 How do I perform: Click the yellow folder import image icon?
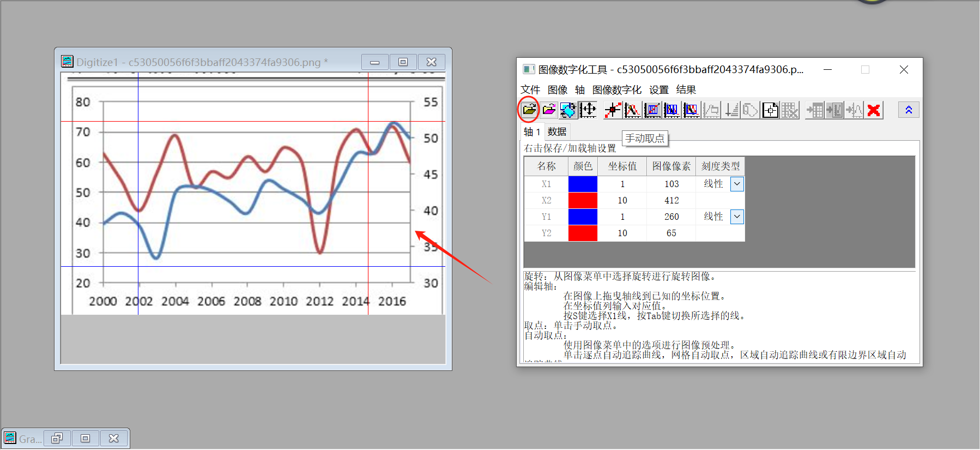pos(529,110)
